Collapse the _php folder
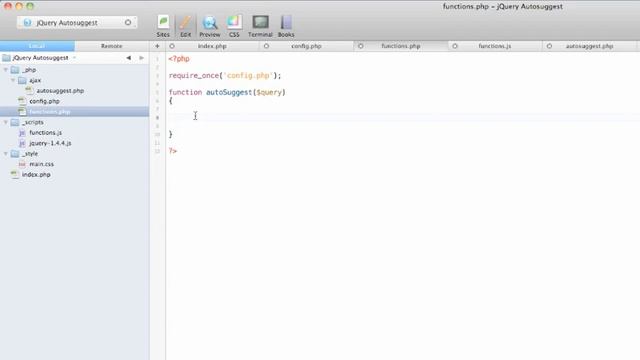Screen dimensions: 640x360 6,70
